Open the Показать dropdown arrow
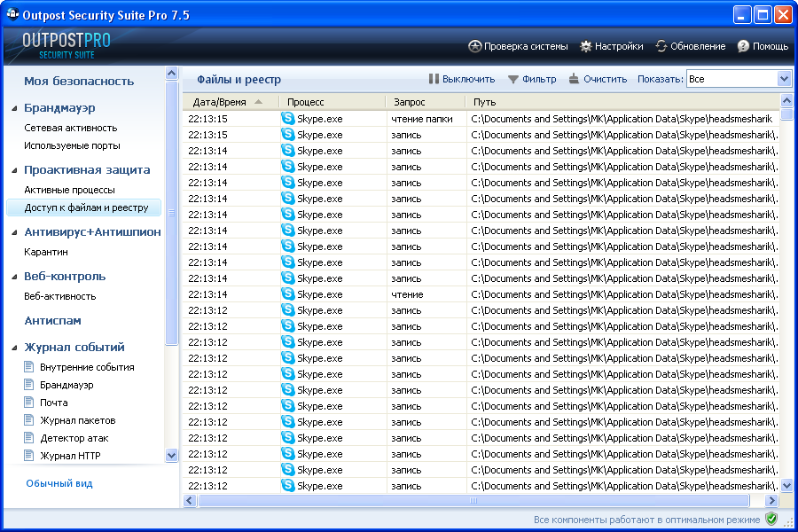 pyautogui.click(x=784, y=79)
